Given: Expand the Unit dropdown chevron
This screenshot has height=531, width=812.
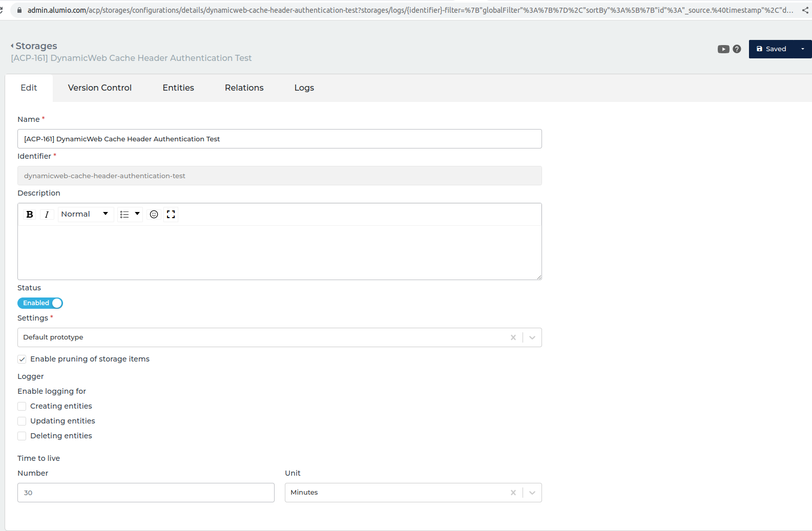Looking at the screenshot, I should pyautogui.click(x=532, y=493).
